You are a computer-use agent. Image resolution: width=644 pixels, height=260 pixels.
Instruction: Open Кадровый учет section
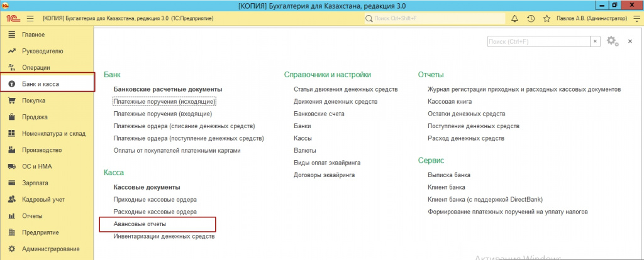(x=43, y=200)
